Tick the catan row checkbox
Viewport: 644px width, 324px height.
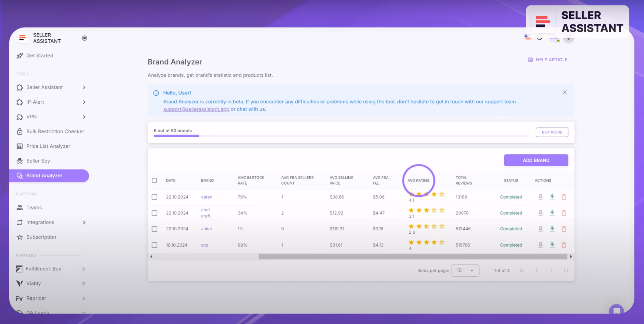tap(154, 197)
